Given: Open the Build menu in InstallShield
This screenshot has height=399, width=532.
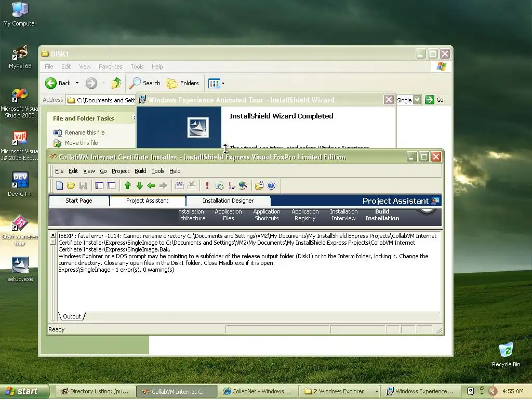Looking at the screenshot, I should 140,171.
